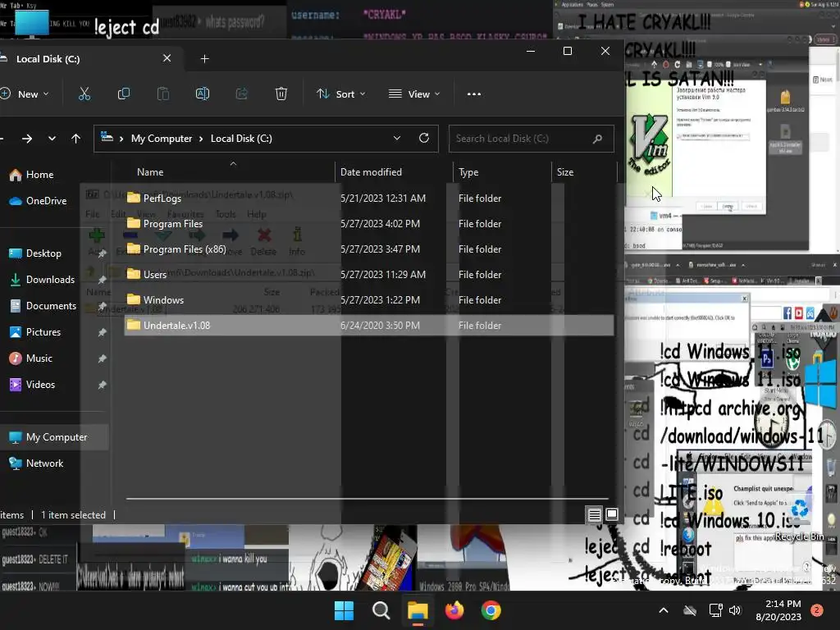The image size is (840, 630).
Task: Select the Program Files folder
Action: 369,224
